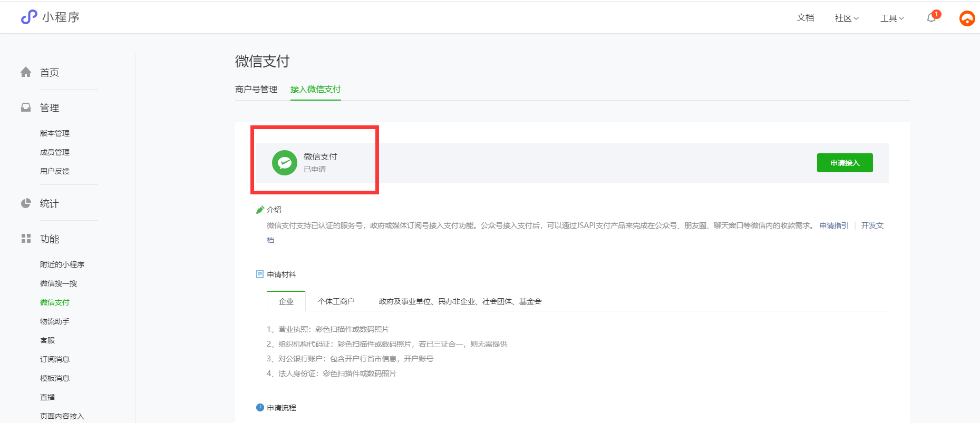Image resolution: width=980 pixels, height=423 pixels.
Task: Click the 功能 section heading
Action: tap(50, 239)
